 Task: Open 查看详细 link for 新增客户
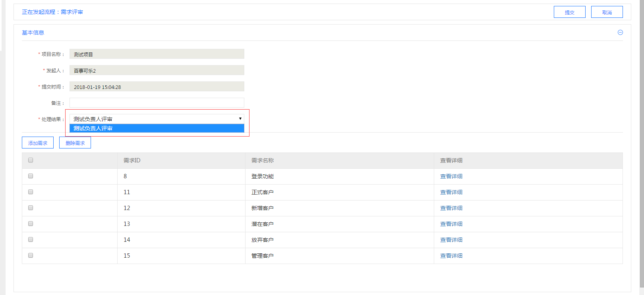[x=451, y=208]
